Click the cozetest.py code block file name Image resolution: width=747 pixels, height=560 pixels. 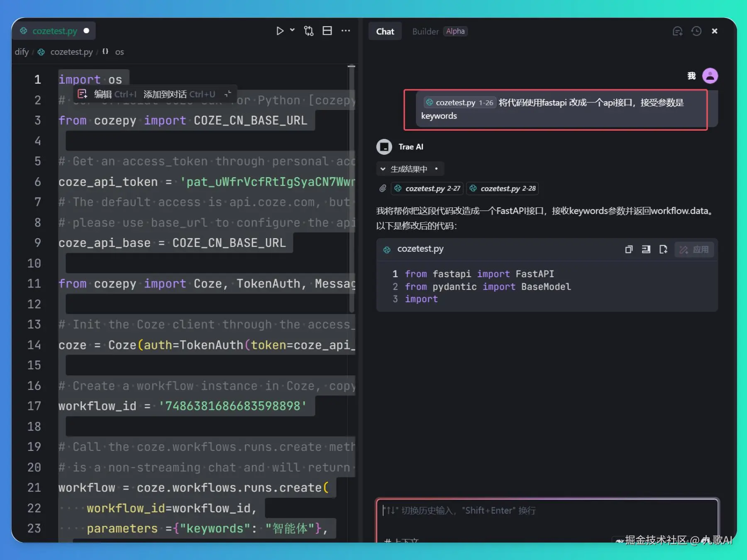pyautogui.click(x=420, y=249)
